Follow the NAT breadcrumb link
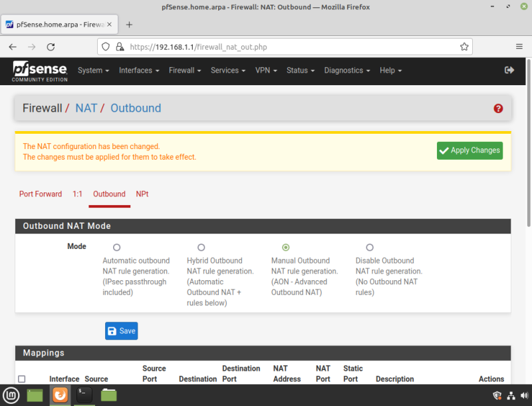The image size is (532, 406). click(86, 108)
